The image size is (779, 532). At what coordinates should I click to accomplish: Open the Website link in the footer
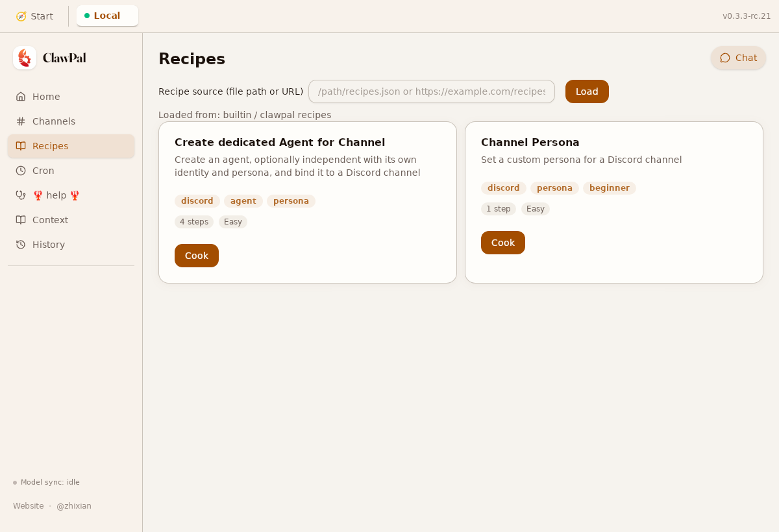[x=28, y=505]
